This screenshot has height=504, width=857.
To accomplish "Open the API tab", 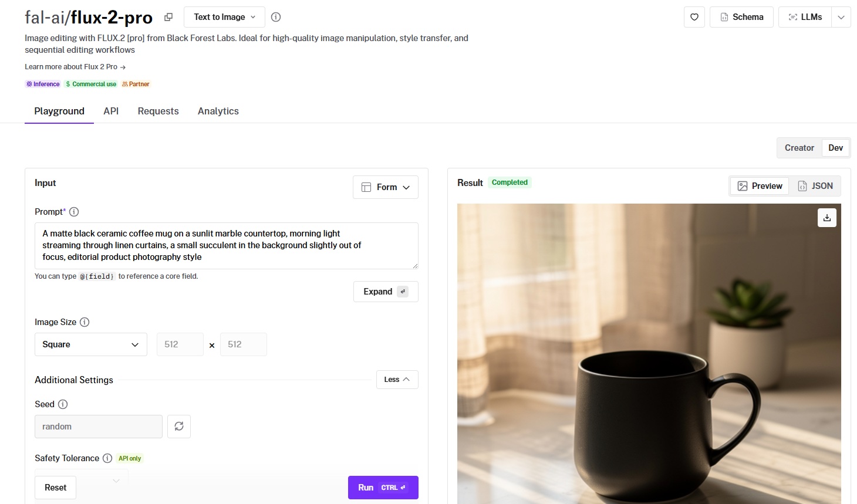I will click(x=111, y=111).
